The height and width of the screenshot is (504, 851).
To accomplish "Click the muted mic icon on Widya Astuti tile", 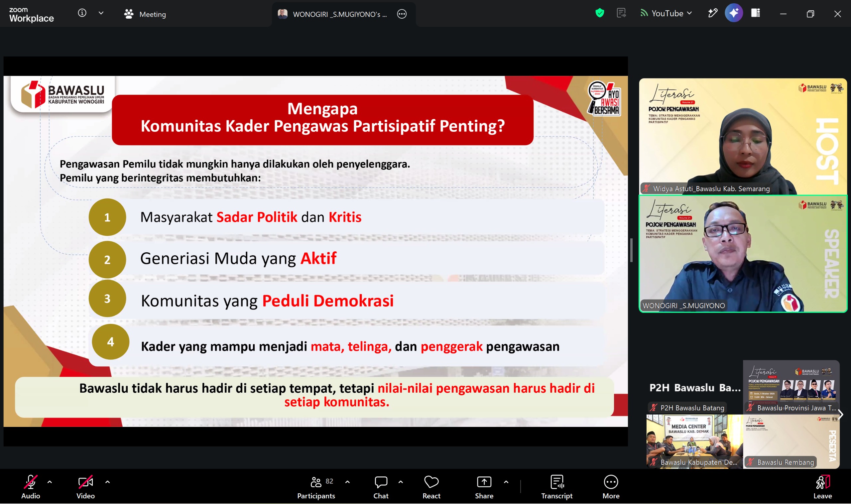I will click(646, 188).
